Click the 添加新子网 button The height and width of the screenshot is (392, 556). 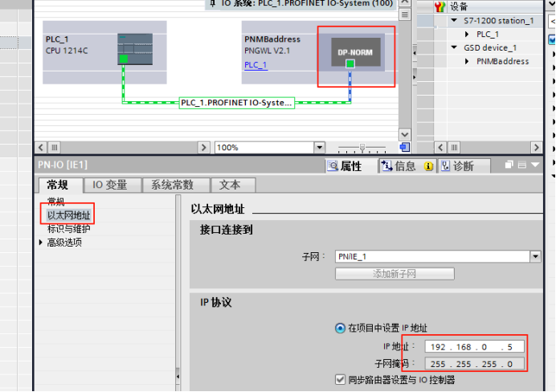(395, 274)
